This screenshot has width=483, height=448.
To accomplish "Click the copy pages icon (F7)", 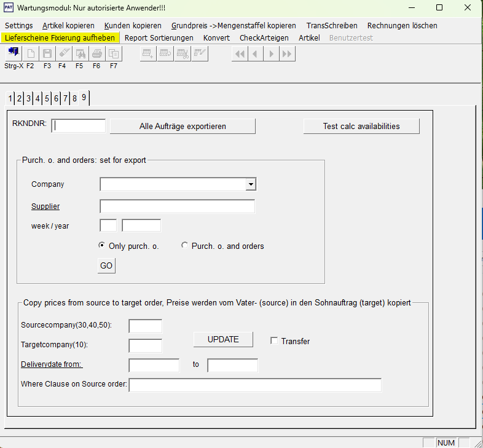I will coord(113,54).
